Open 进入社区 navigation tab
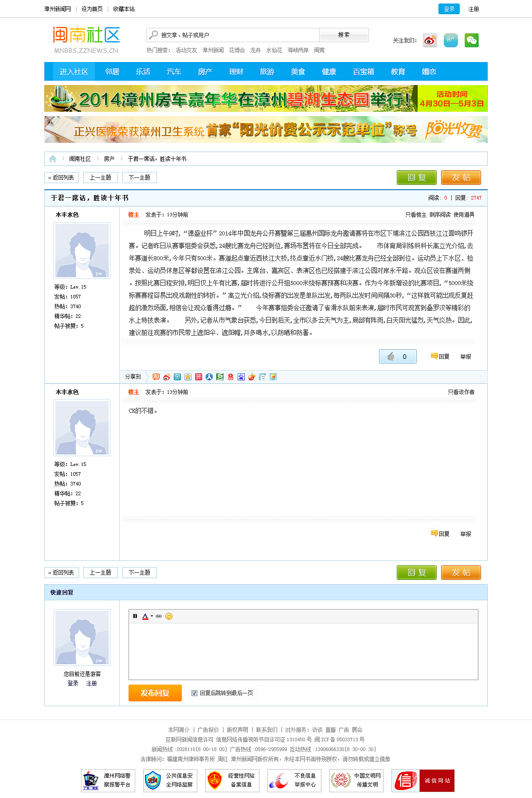Viewport: 532px width, 798px height. tap(74, 71)
